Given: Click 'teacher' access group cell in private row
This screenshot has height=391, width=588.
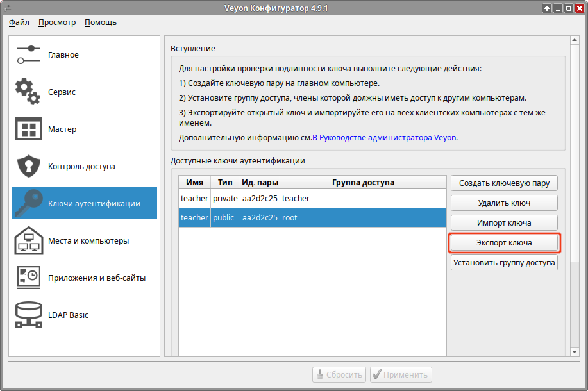Looking at the screenshot, I should pos(363,198).
